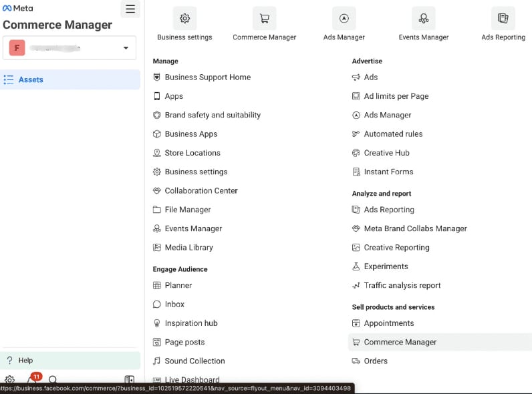Toggle the hamburger menu button

tap(130, 9)
